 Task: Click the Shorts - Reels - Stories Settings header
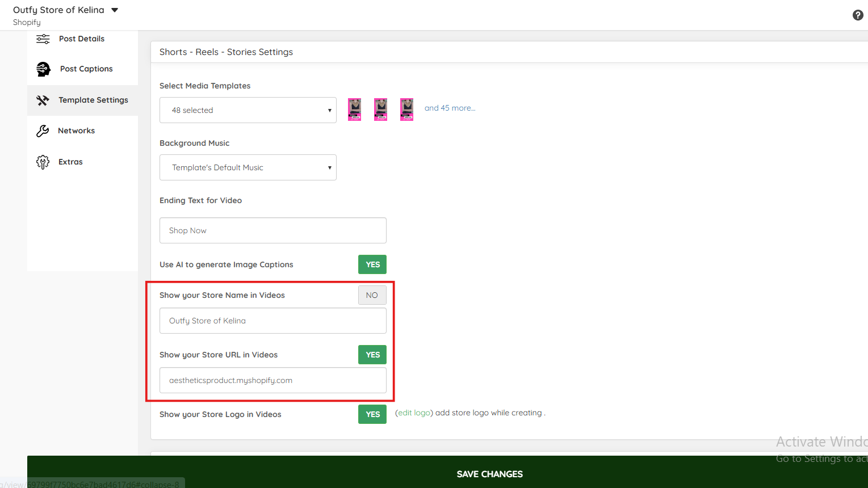point(226,52)
